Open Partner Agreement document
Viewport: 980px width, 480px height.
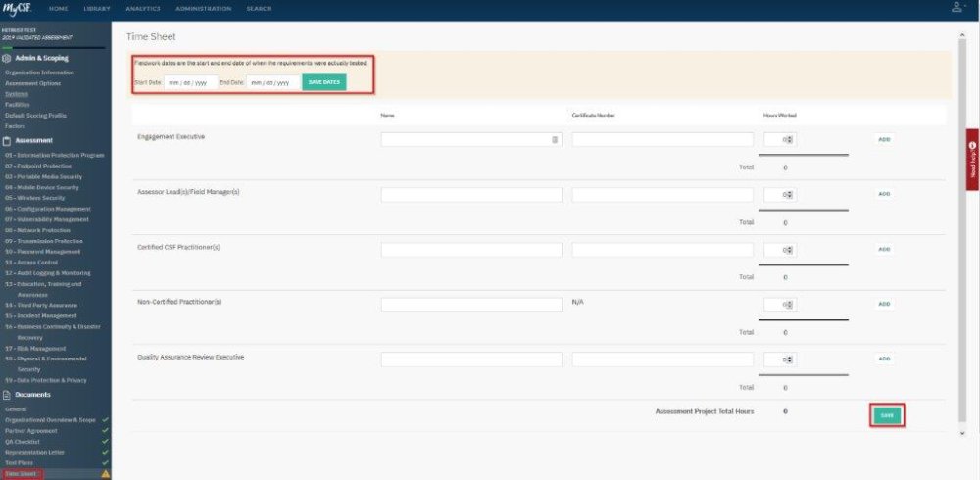click(30, 431)
